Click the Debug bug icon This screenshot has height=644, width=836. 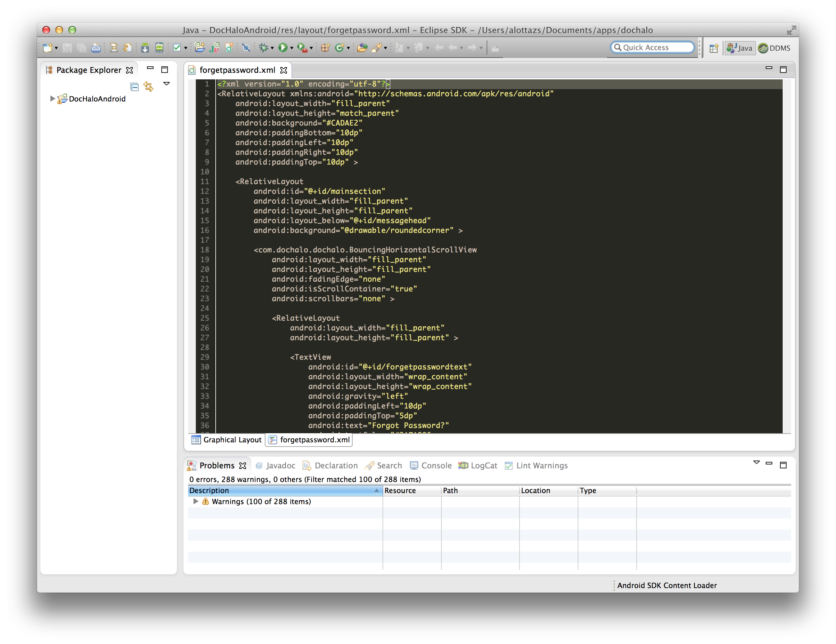click(263, 48)
